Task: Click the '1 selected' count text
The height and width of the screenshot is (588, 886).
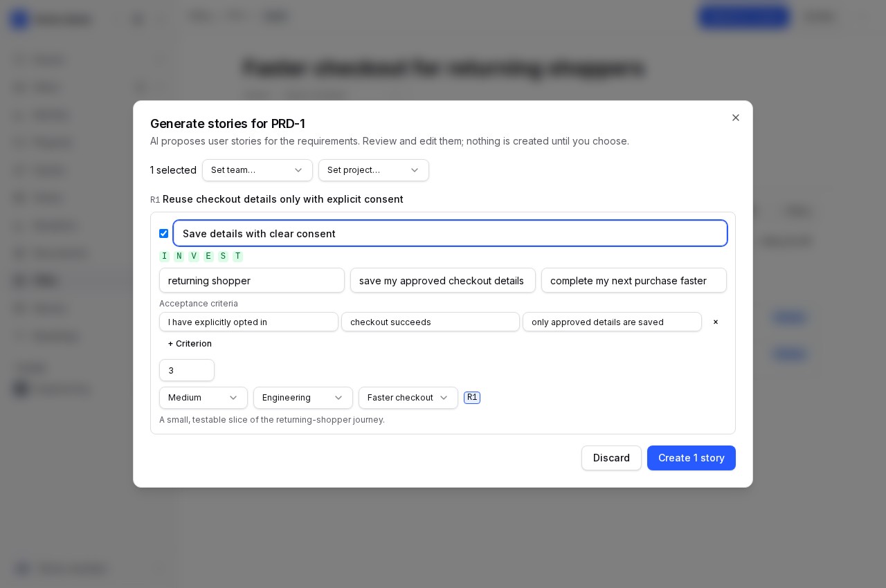Action: [x=173, y=170]
